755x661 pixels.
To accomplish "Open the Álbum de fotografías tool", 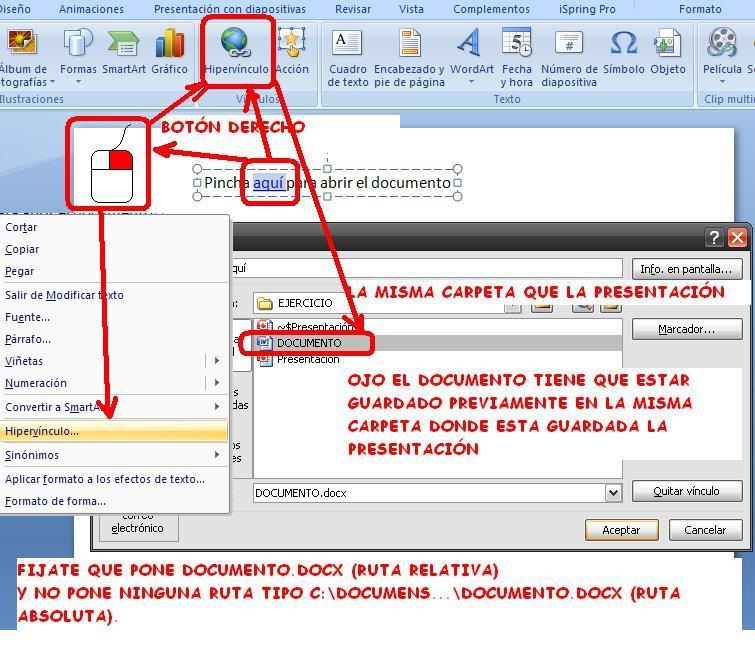I will (22, 57).
